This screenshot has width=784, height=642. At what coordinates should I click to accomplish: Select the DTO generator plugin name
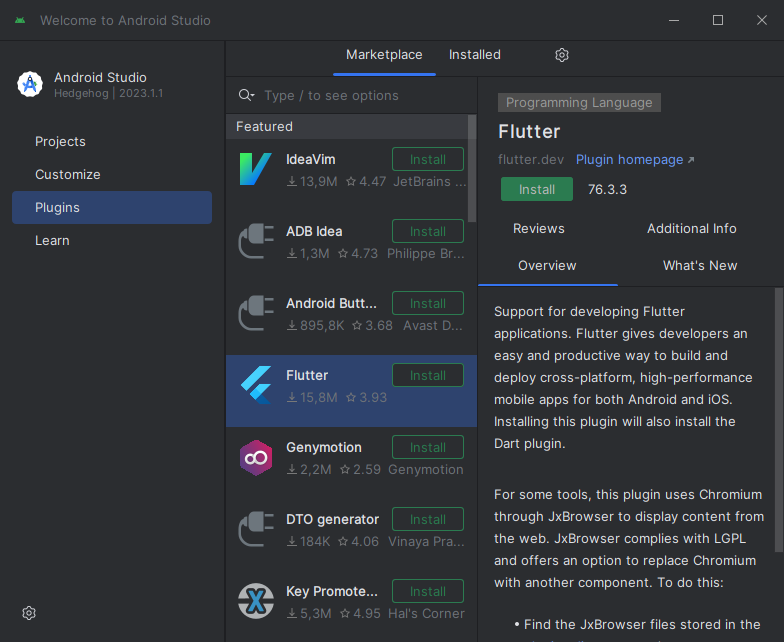[x=332, y=520]
